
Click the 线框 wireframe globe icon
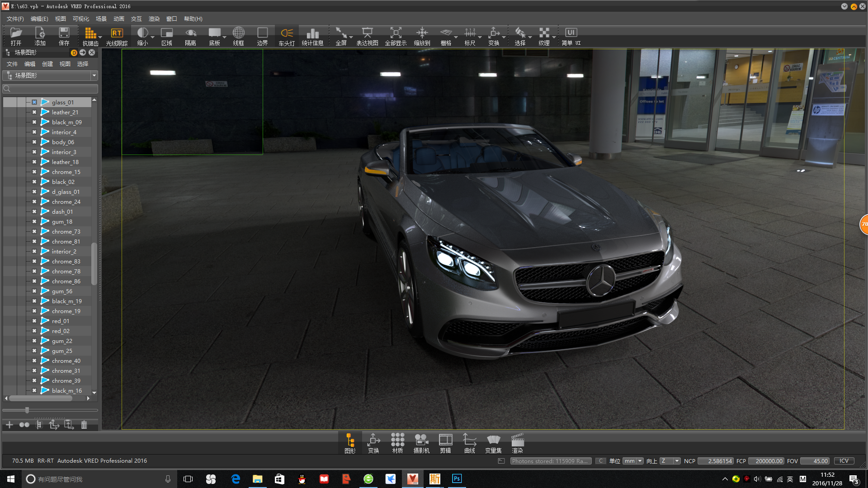point(238,33)
